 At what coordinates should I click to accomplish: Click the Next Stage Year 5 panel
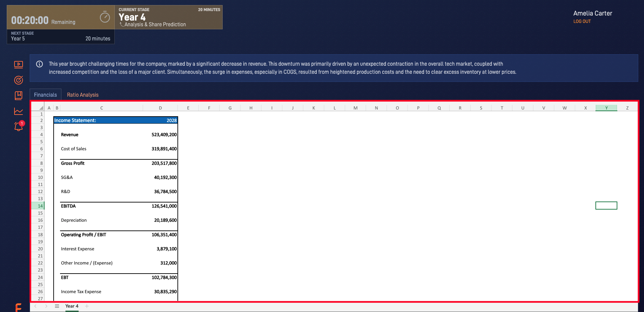(61, 36)
